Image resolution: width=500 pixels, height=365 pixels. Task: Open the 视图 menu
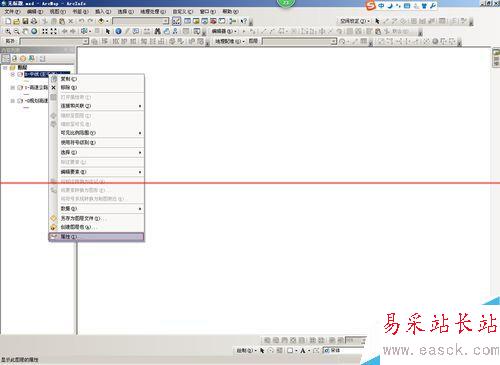pos(58,11)
